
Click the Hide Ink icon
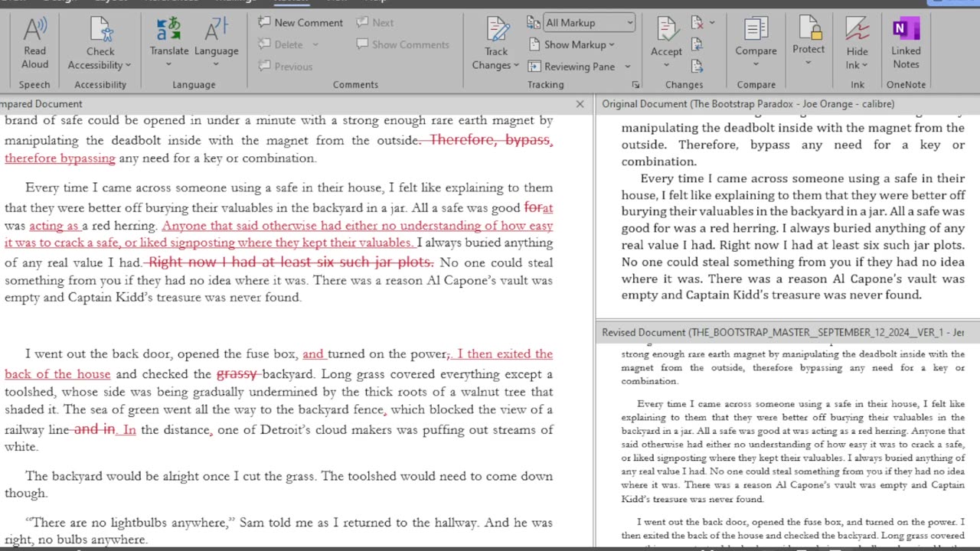[857, 29]
